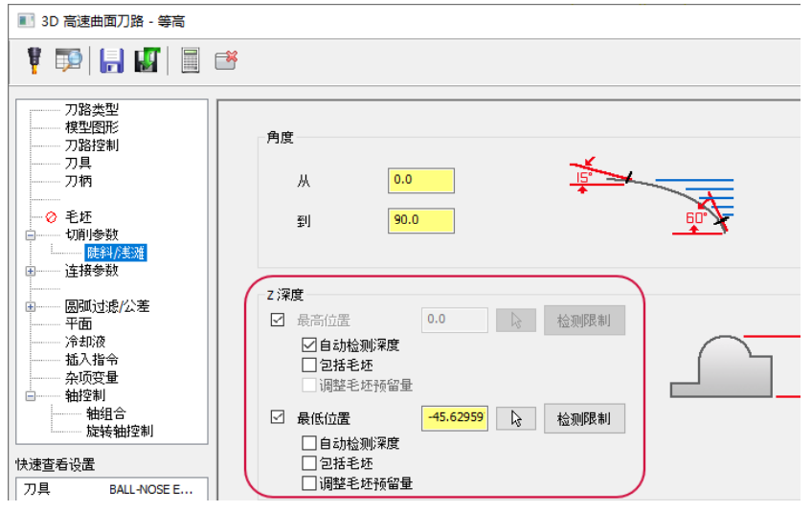Open the 平面 page

click(79, 324)
